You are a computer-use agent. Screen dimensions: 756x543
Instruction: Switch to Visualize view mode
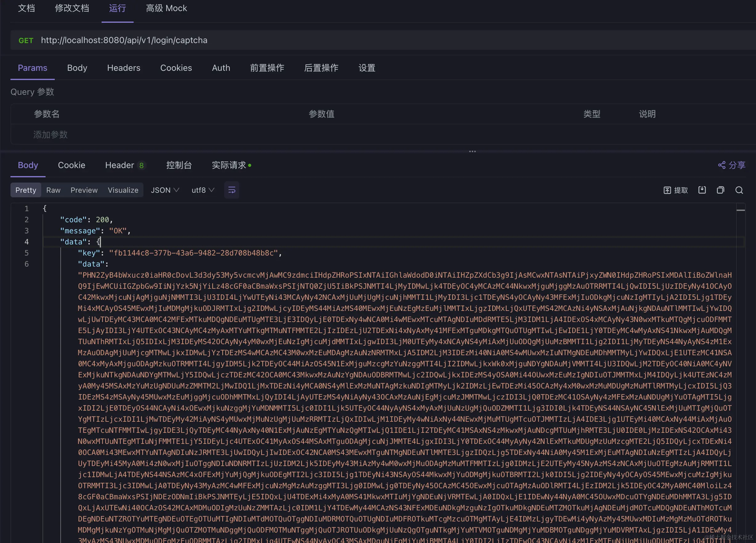tap(123, 190)
